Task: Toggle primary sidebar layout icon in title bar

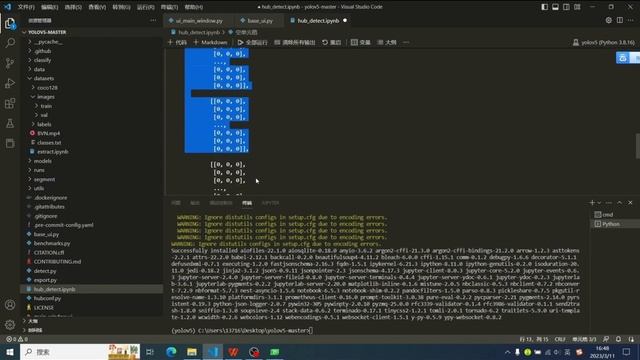Action: (544, 7)
